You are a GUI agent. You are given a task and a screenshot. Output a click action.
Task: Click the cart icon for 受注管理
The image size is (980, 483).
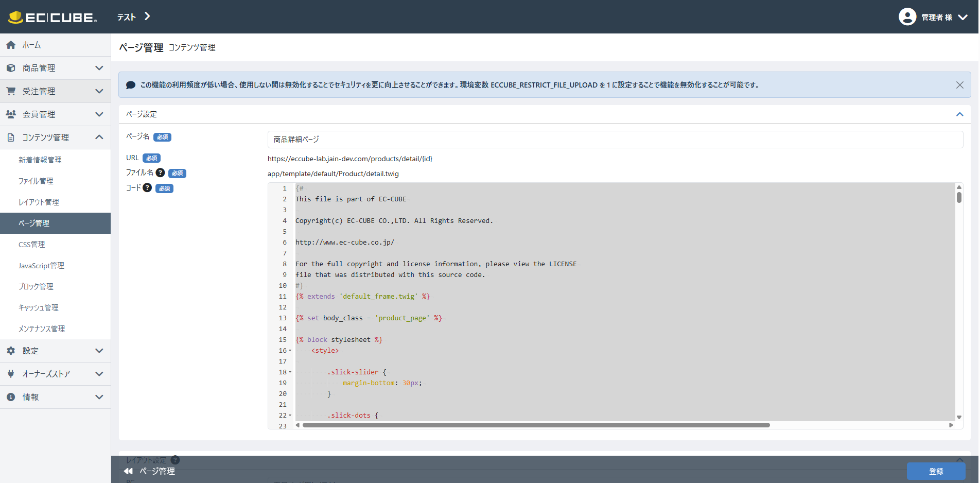pos(11,91)
